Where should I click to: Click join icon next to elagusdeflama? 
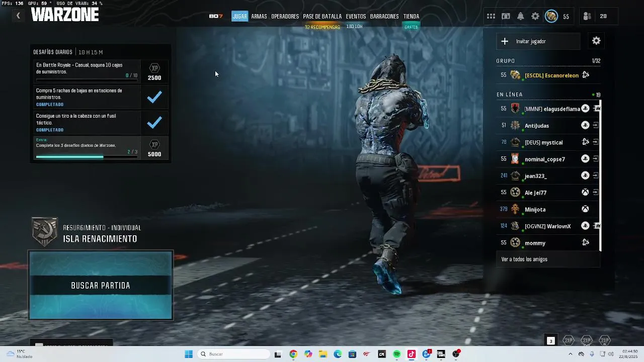pyautogui.click(x=597, y=109)
